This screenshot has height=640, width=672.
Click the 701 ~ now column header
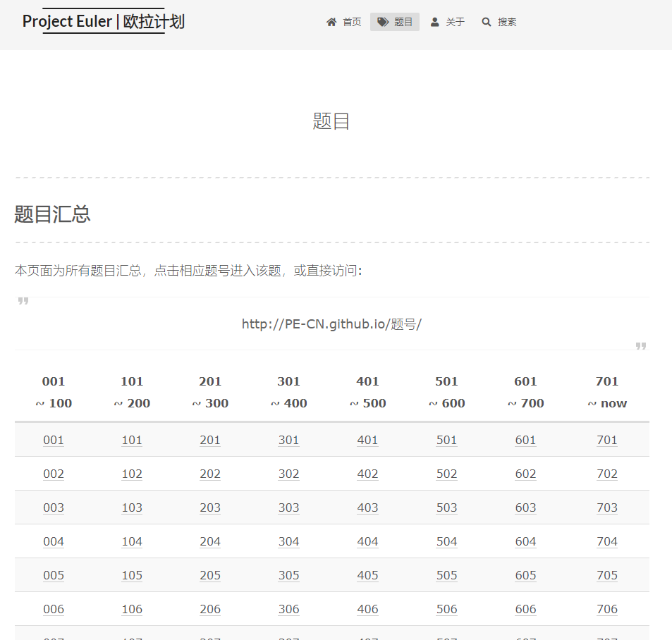pos(607,392)
